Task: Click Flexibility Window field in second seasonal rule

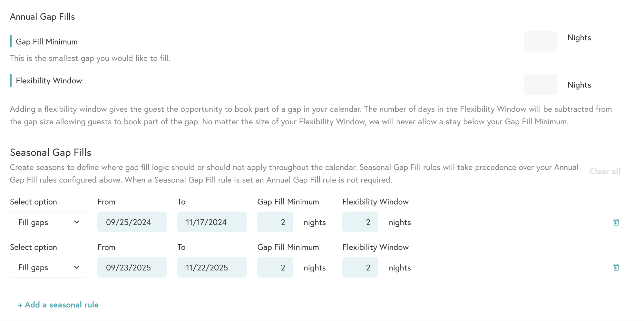Action: point(360,267)
